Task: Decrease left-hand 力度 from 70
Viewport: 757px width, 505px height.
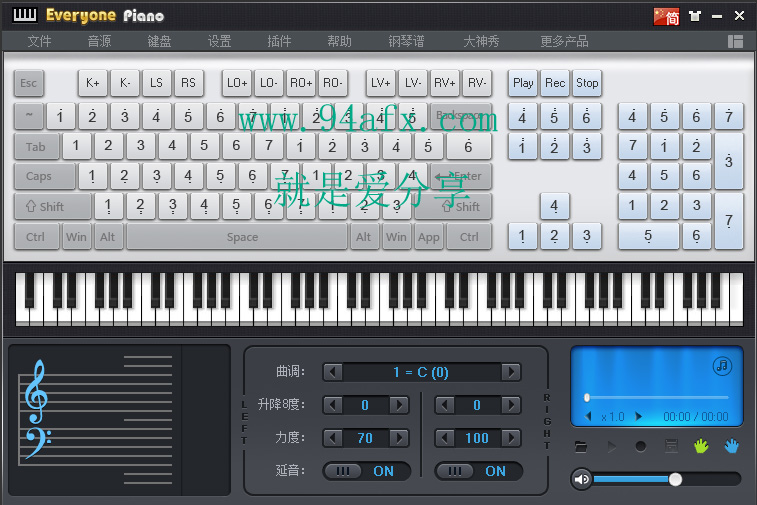Action: (332, 438)
